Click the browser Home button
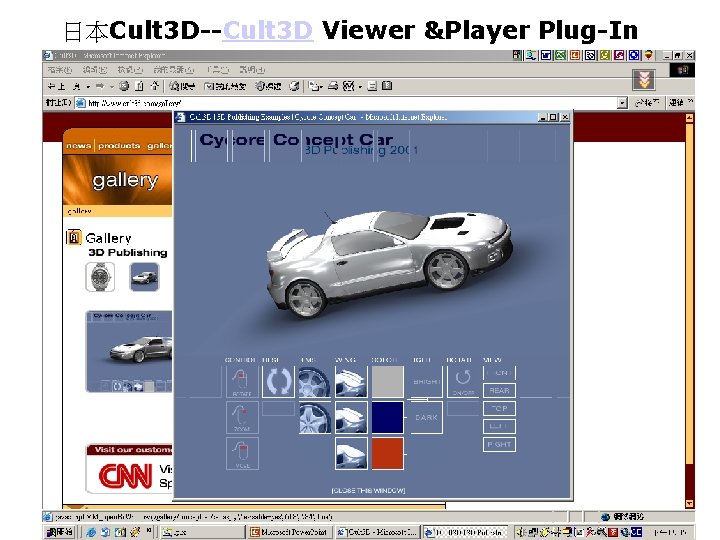Viewport: 720px width, 540px height. click(x=155, y=86)
